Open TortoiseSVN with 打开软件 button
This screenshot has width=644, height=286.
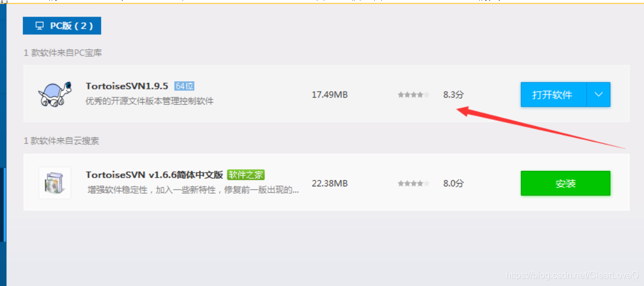tap(554, 95)
